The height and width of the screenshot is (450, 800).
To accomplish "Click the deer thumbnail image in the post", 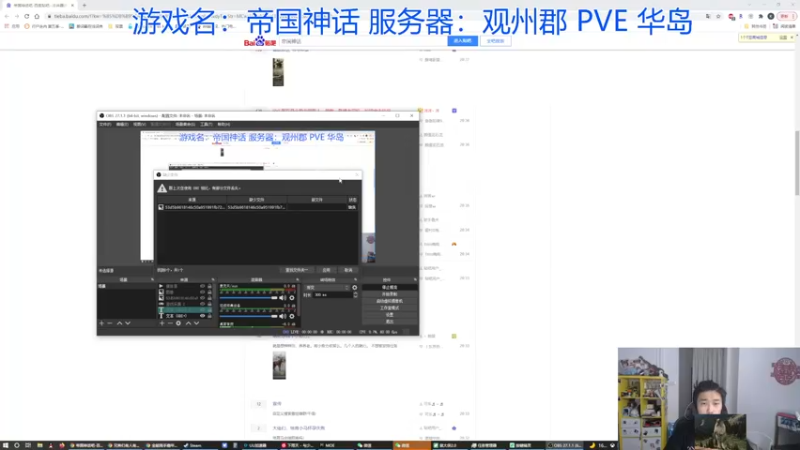I will (x=279, y=365).
